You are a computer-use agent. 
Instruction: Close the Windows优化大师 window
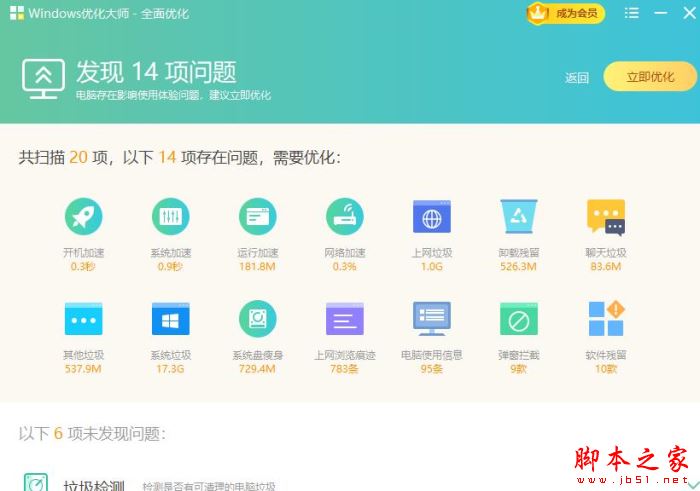tap(690, 13)
